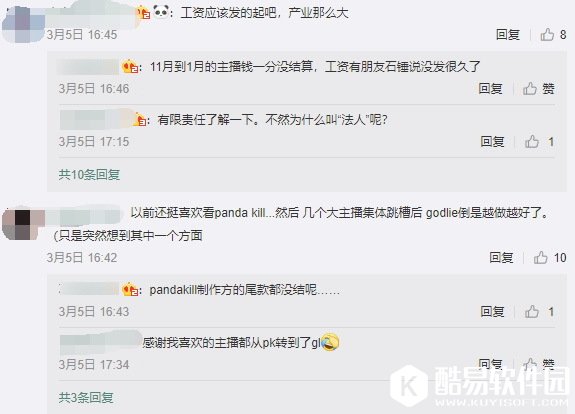
Task: Expand all 10 replies with 共10条回复
Action: coord(89,175)
